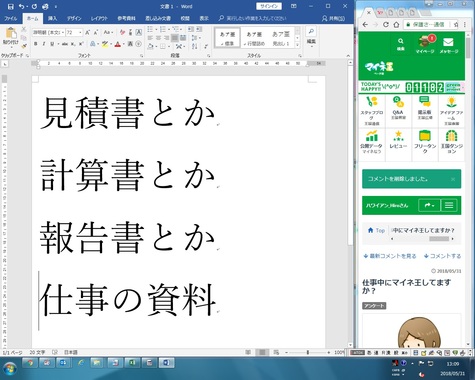Use the Format Painter brush
The image size is (475, 380).
pyautogui.click(x=24, y=46)
